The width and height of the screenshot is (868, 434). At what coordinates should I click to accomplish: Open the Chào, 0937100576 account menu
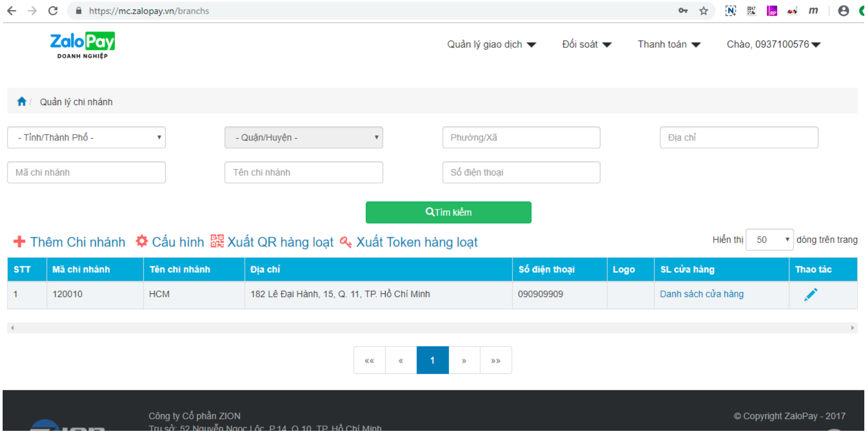point(774,44)
